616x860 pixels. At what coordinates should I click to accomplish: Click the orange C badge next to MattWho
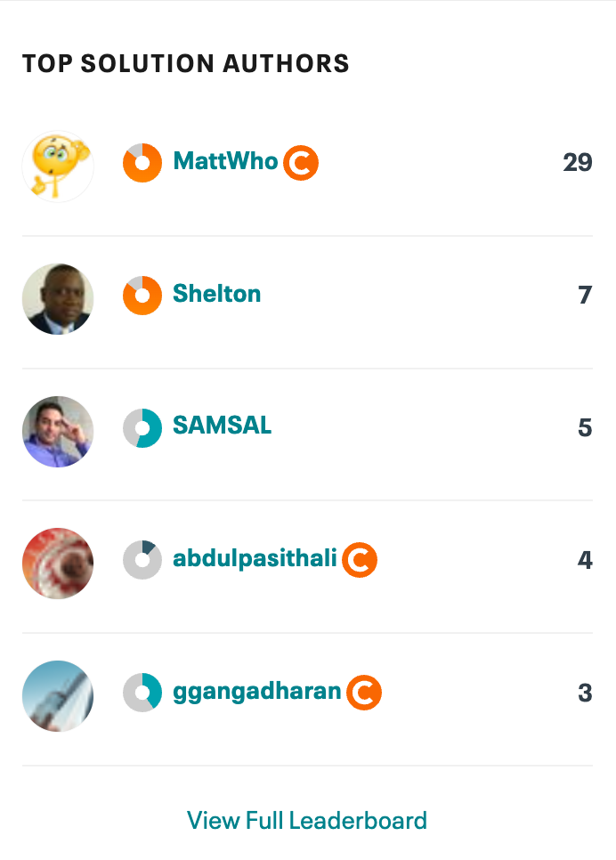point(301,163)
